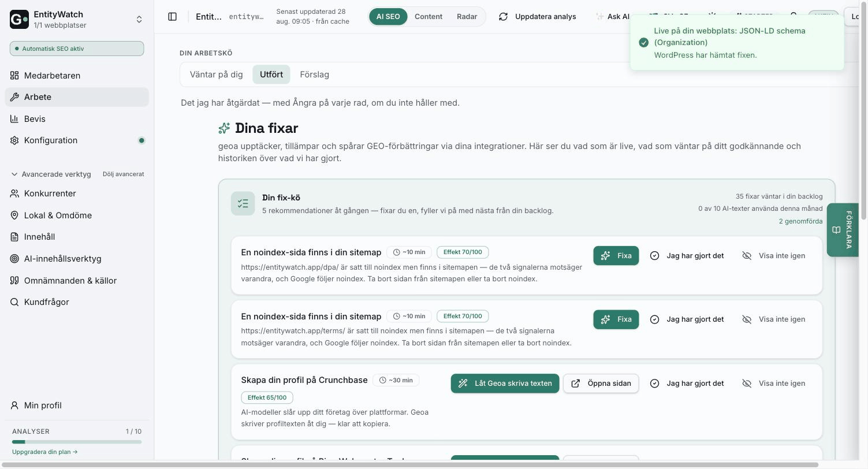Click the Effekt 65/100 badge
The height and width of the screenshot is (469, 868).
point(267,398)
